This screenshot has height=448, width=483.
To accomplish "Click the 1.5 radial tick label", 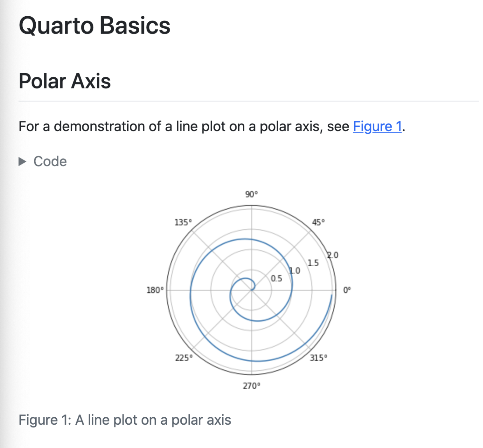I will coord(313,263).
